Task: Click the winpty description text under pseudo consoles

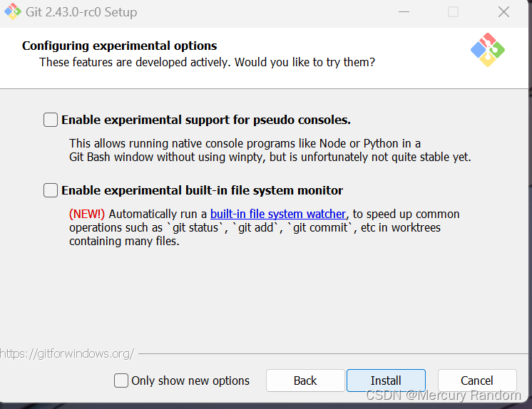Action: pyautogui.click(x=270, y=157)
